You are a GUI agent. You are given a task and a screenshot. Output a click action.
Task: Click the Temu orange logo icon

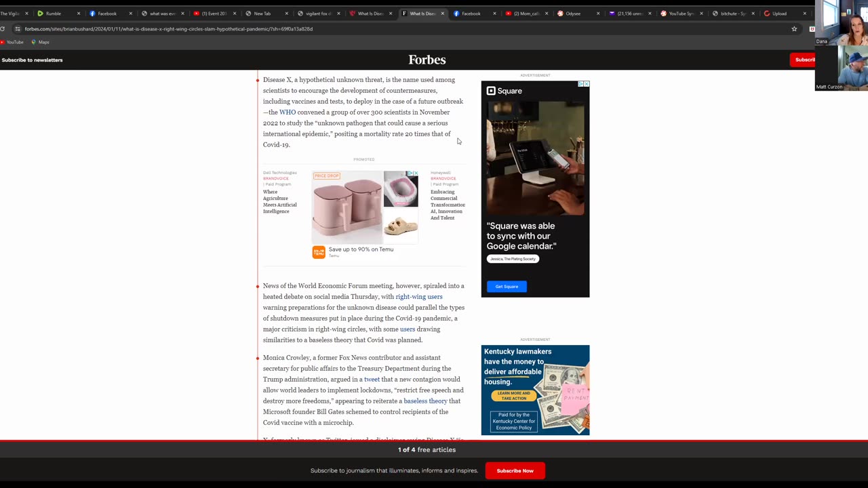click(x=319, y=252)
